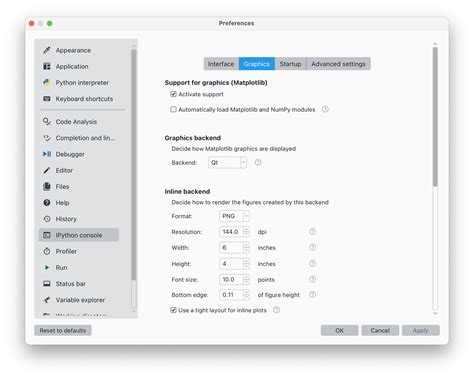Image resolution: width=474 pixels, height=378 pixels.
Task: Show help for auto-load Matplotlib option
Action: tap(325, 109)
